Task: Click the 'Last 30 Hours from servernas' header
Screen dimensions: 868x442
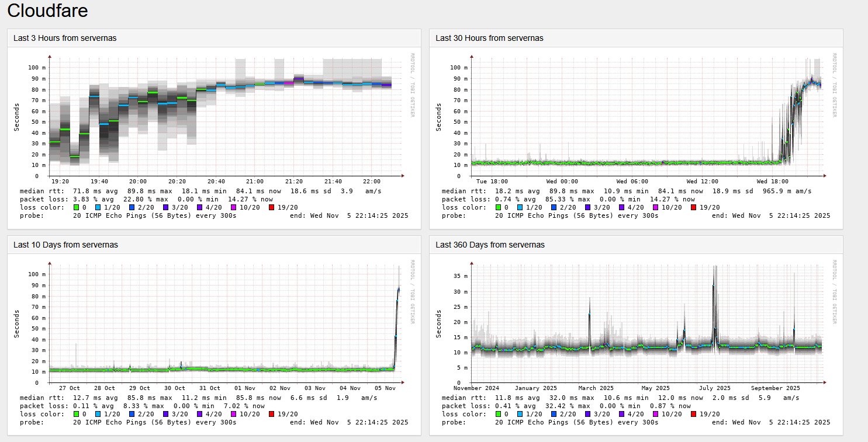Action: (489, 38)
